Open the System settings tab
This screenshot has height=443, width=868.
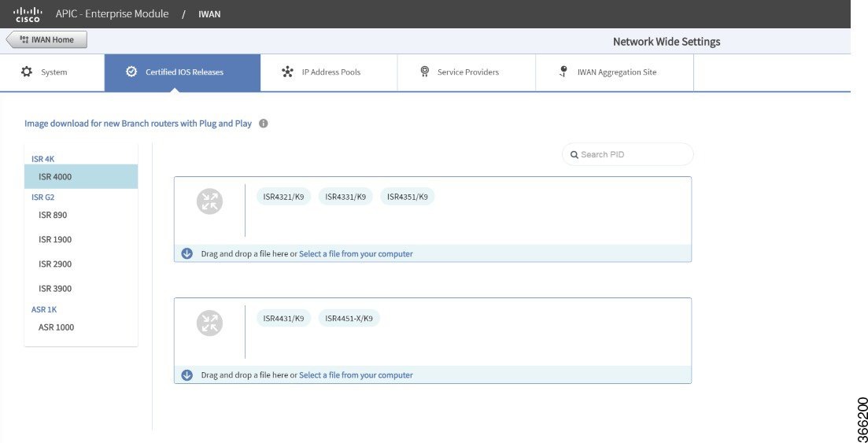click(x=52, y=72)
